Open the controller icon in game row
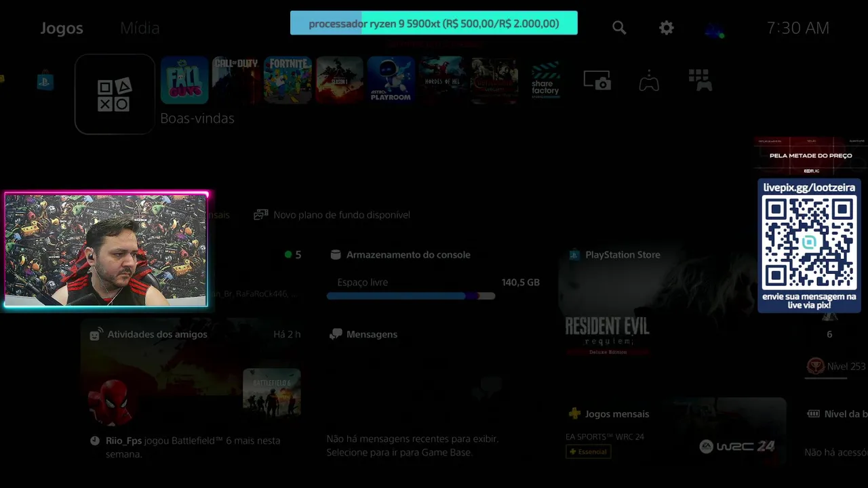868x488 pixels. click(x=649, y=81)
